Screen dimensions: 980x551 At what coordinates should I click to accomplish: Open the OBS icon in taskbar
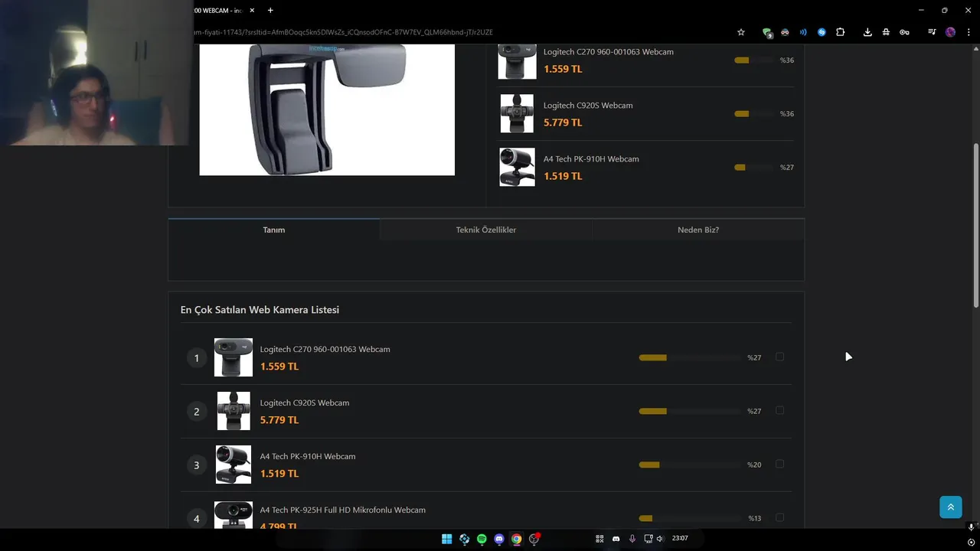[534, 539]
